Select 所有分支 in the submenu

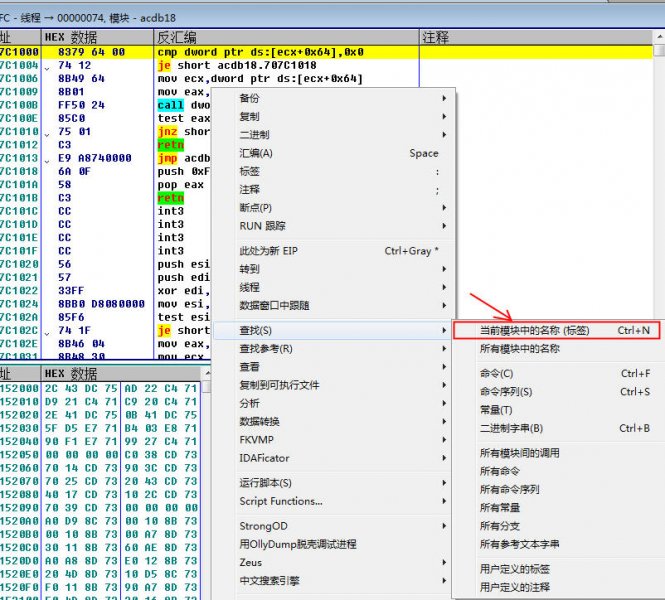(557, 526)
